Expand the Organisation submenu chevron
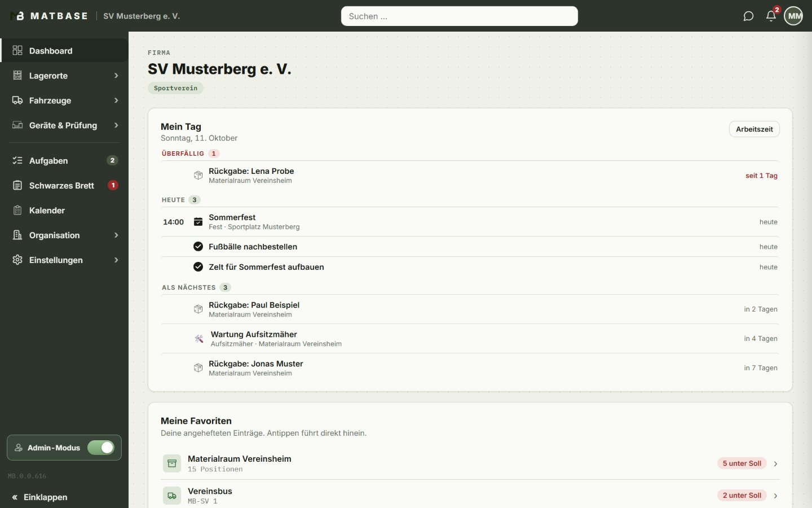 116,235
